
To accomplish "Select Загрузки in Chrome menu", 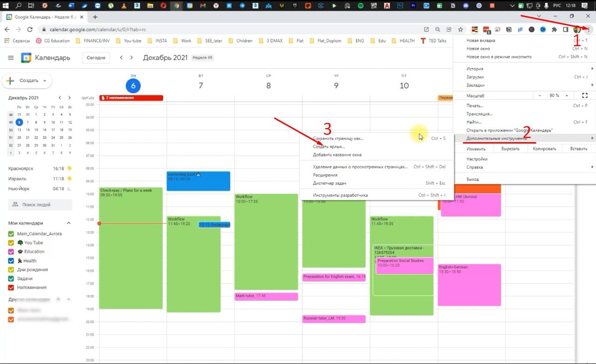I will 524,77.
